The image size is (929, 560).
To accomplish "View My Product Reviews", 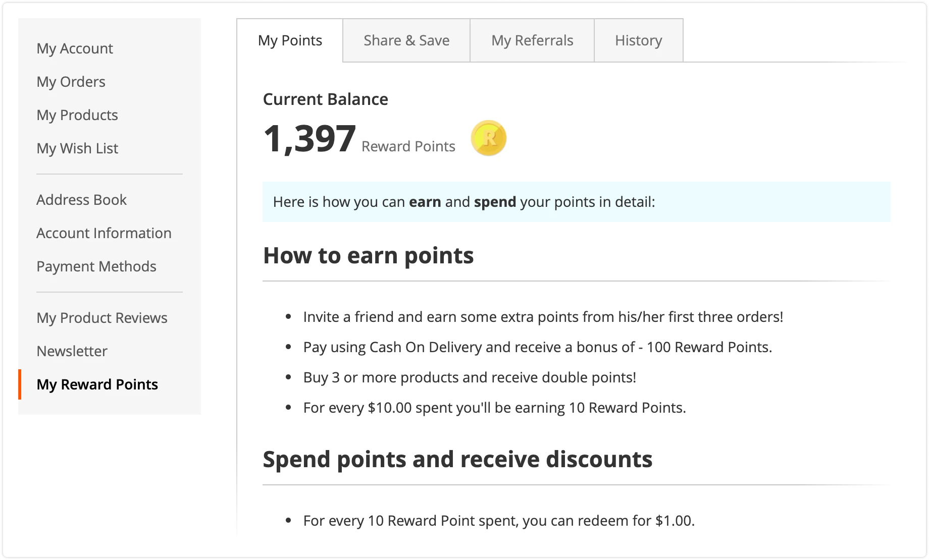I will click(102, 317).
